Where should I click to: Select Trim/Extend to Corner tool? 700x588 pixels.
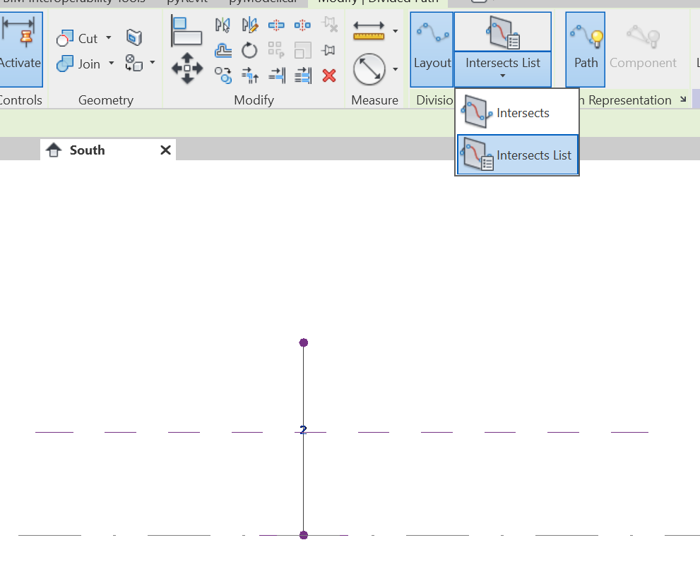pos(250,76)
